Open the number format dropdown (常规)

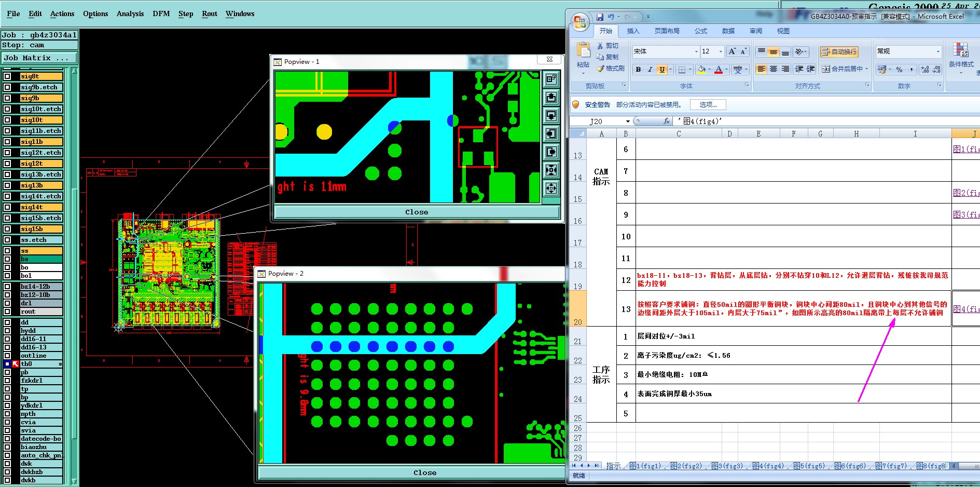pos(938,51)
